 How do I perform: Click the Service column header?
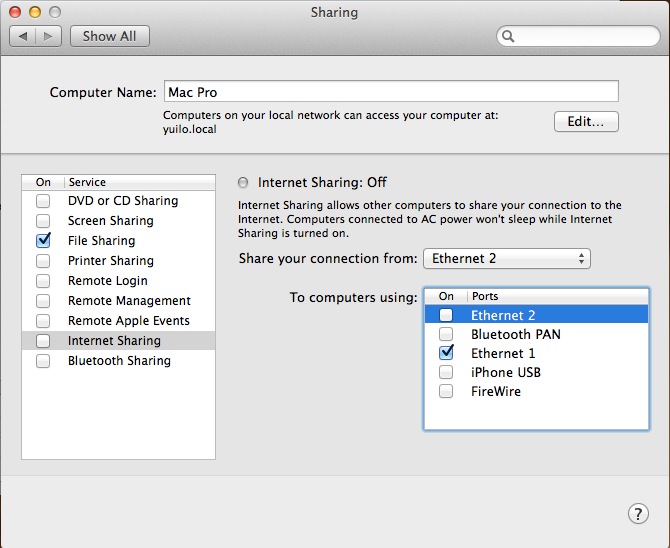140,183
